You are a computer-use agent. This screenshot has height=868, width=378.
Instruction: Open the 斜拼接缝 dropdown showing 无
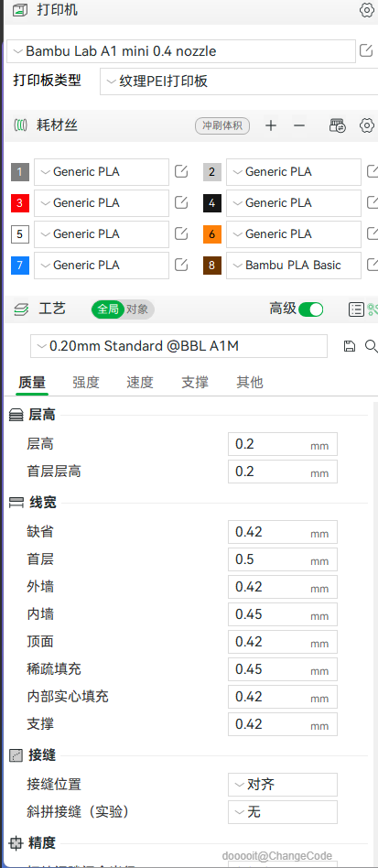(x=283, y=812)
